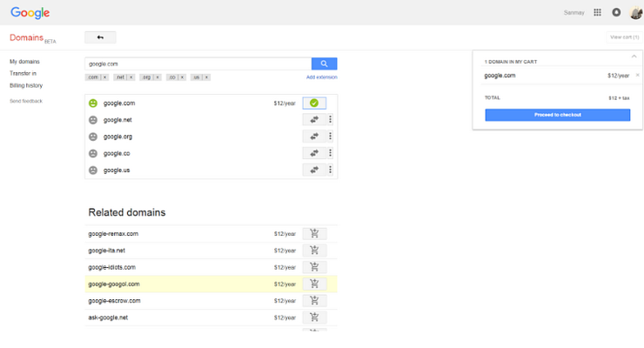Click the Add extension link
Image resolution: width=644 pixels, height=348 pixels.
coord(321,77)
